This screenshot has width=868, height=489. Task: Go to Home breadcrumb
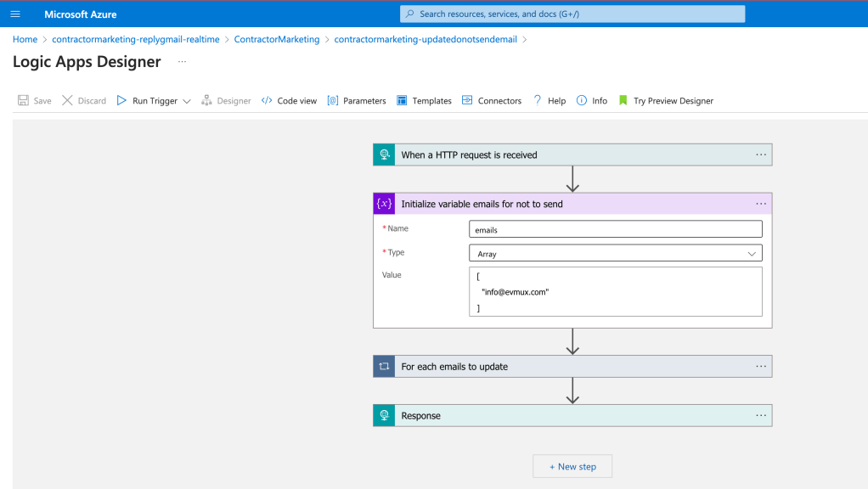[25, 39]
